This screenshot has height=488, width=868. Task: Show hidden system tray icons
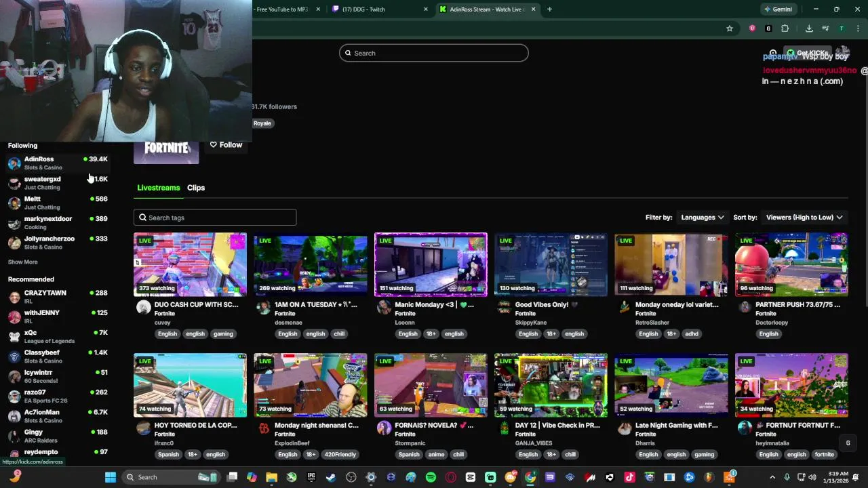pyautogui.click(x=772, y=477)
